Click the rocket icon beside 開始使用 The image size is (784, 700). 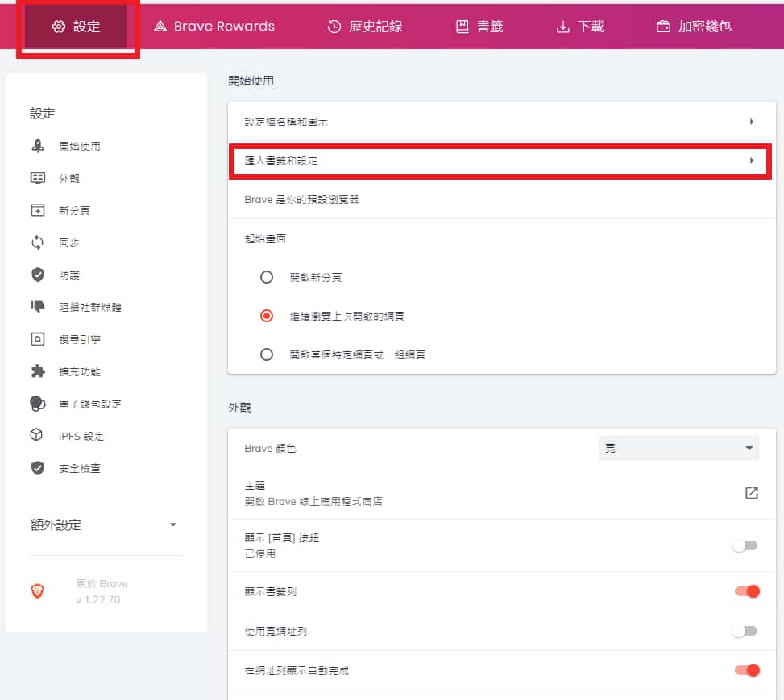37,146
